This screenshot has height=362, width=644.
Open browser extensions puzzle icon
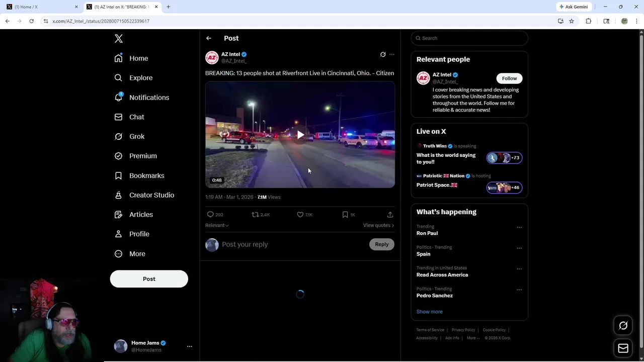[588, 21]
